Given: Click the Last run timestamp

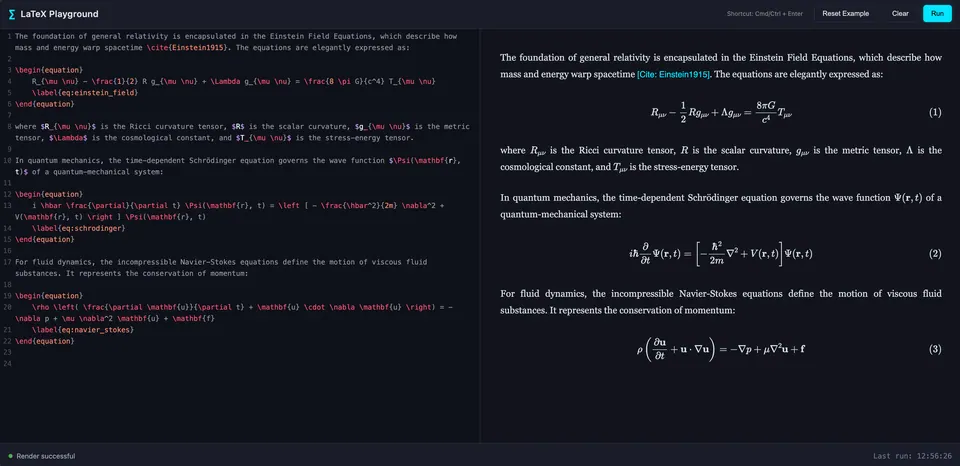Looking at the screenshot, I should click(912, 456).
